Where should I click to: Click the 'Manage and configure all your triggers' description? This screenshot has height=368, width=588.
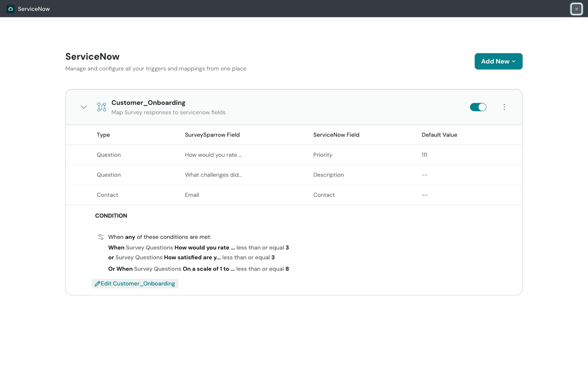pyautogui.click(x=156, y=69)
